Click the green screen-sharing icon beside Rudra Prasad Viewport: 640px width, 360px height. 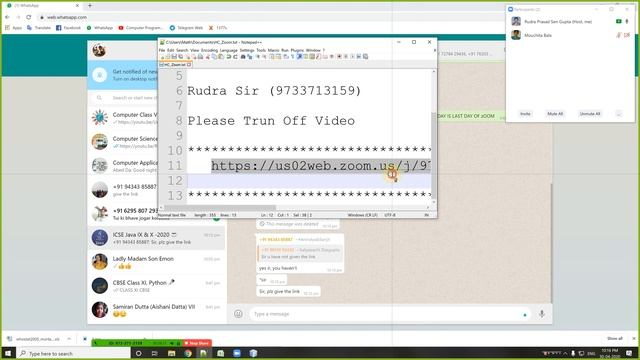pyautogui.click(x=619, y=21)
